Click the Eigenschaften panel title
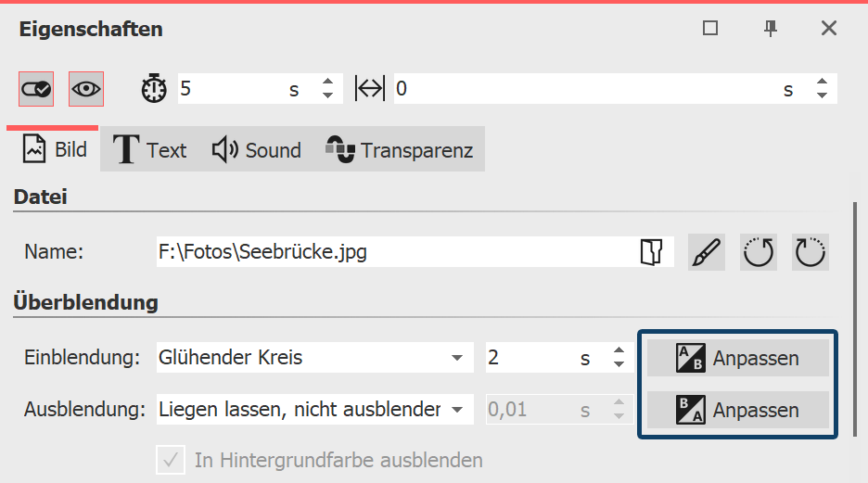Image resolution: width=868 pixels, height=483 pixels. 91,29
